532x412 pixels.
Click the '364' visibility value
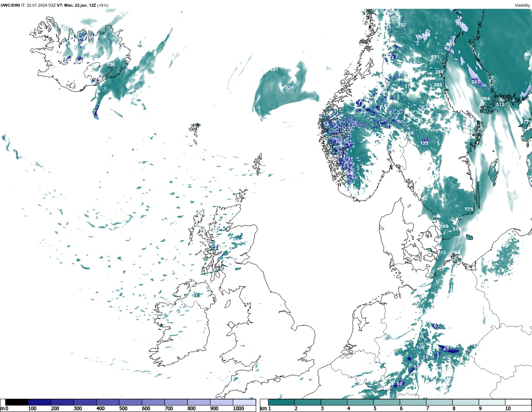[485, 99]
